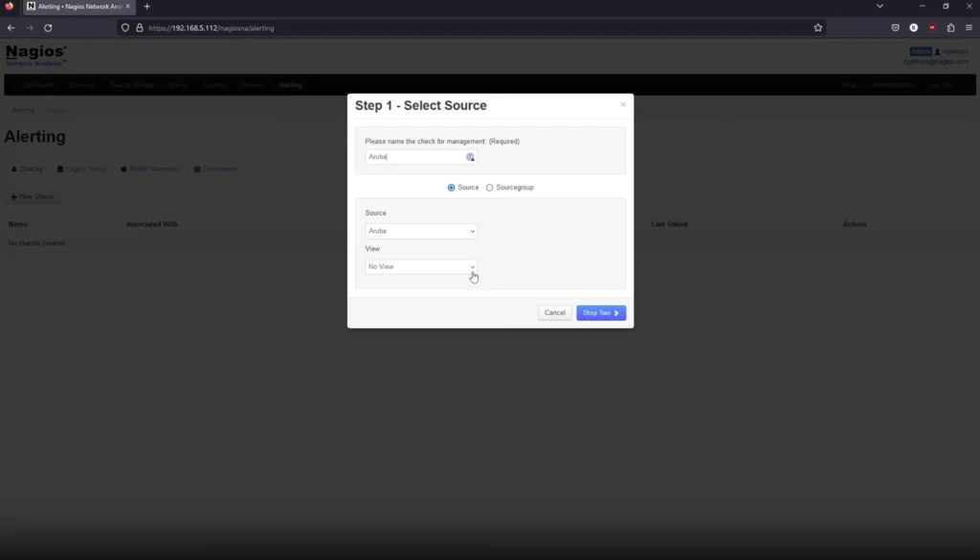Click the lock icon on Nagios Setup
The width and height of the screenshot is (980, 560).
(x=60, y=168)
